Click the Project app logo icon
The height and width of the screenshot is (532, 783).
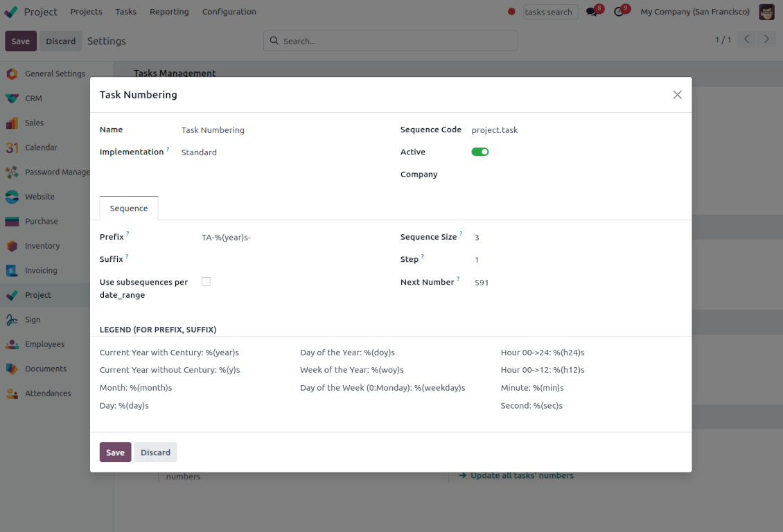[x=11, y=12]
